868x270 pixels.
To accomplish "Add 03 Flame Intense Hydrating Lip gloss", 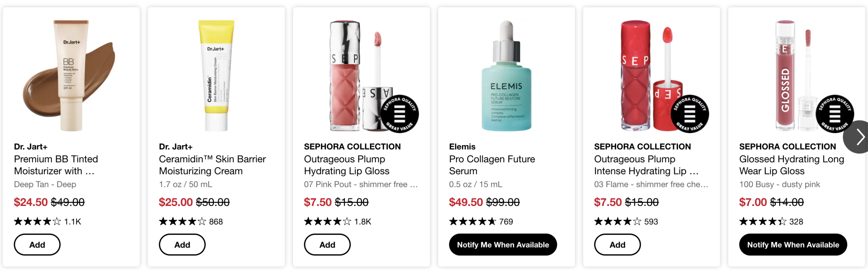I will pos(617,245).
